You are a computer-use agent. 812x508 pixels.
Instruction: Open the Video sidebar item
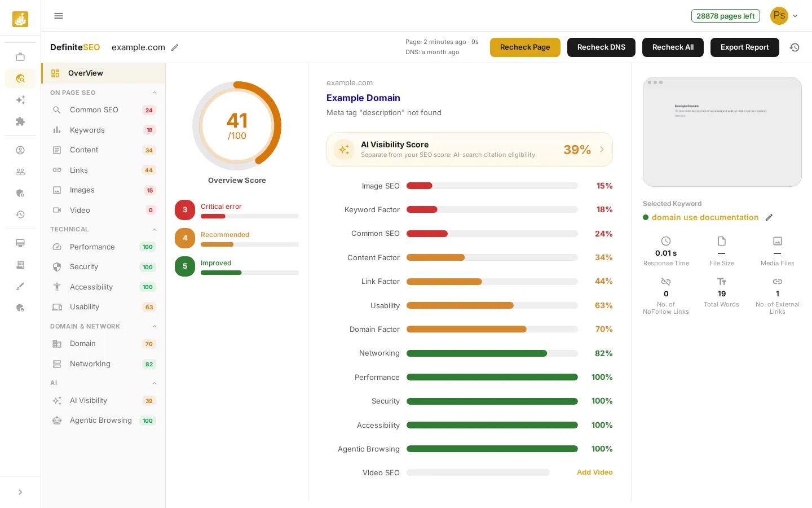(x=103, y=211)
